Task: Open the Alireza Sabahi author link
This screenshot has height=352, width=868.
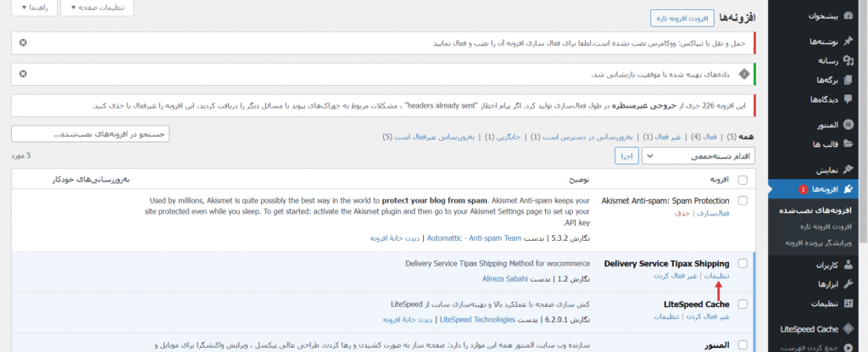Action: click(x=506, y=279)
